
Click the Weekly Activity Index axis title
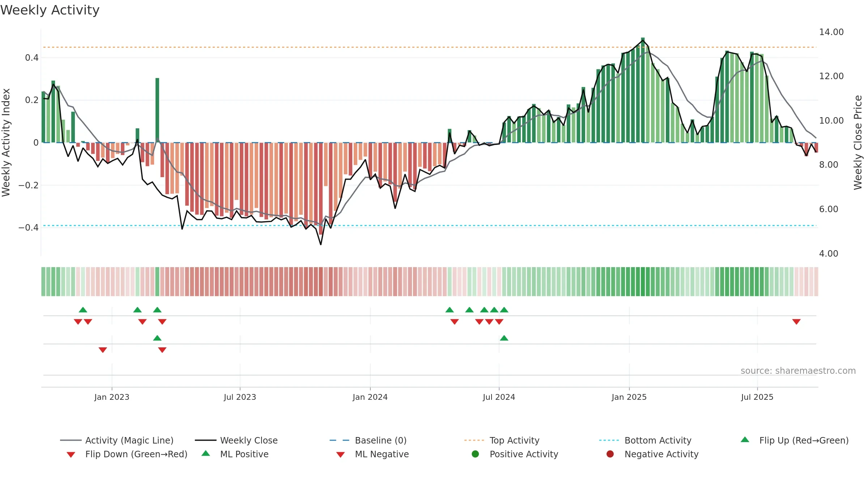[x=6, y=142]
